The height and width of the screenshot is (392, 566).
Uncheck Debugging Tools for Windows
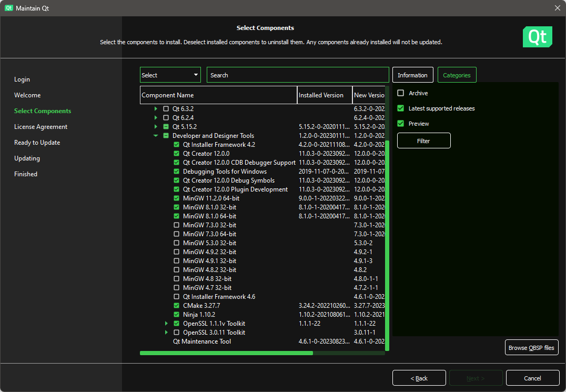click(177, 172)
